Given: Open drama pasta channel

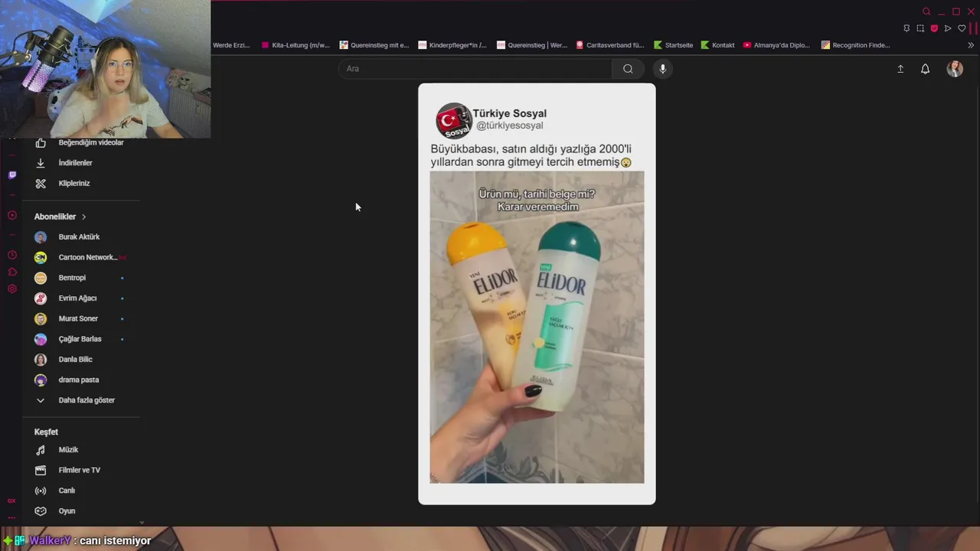Looking at the screenshot, I should click(79, 380).
